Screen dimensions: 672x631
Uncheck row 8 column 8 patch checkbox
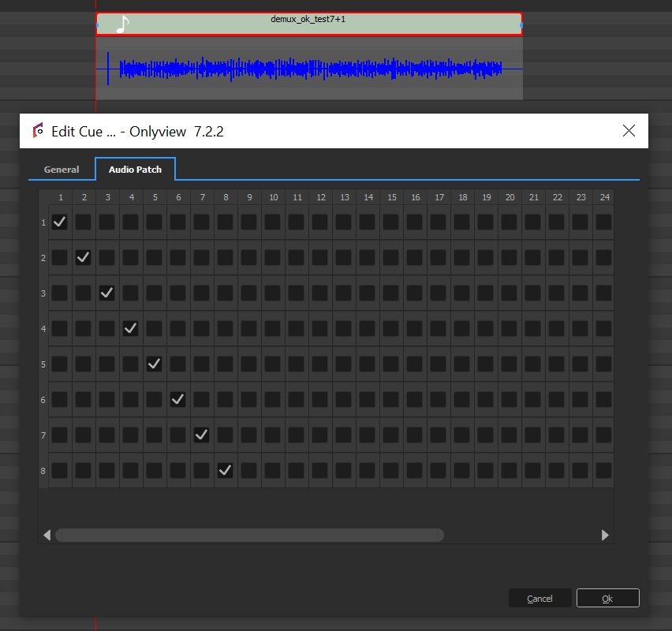point(225,470)
